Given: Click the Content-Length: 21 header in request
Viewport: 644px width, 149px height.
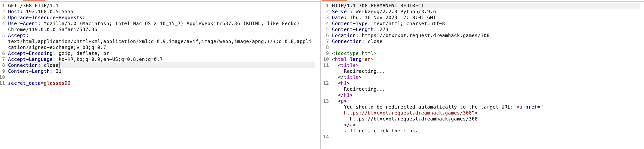Looking at the screenshot, I should click(x=35, y=71).
